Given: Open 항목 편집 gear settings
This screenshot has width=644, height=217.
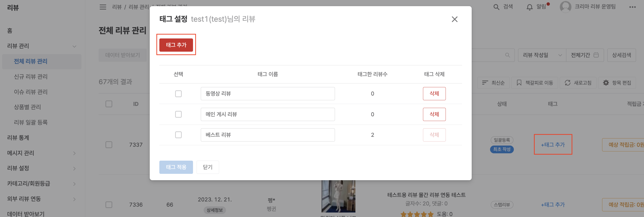Looking at the screenshot, I should click(x=606, y=83).
